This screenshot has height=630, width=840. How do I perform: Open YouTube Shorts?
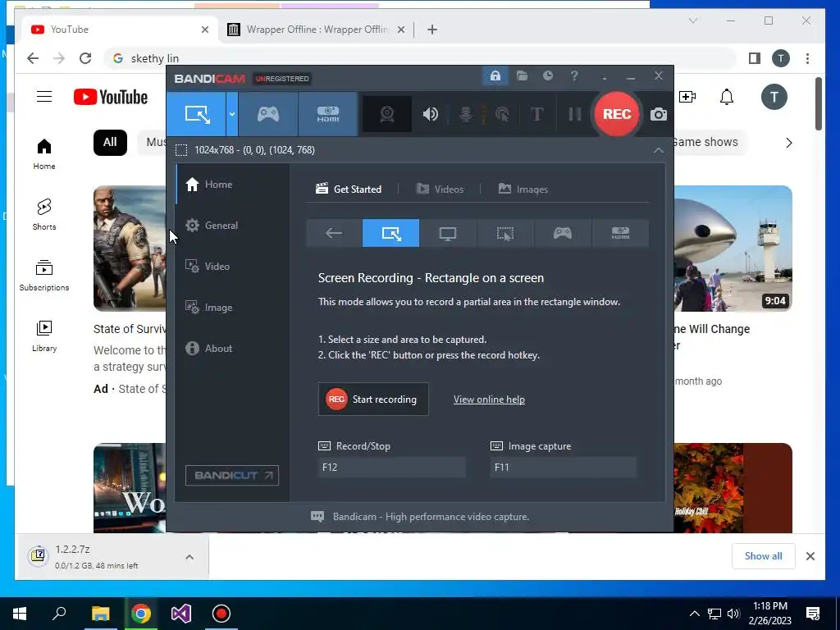pyautogui.click(x=44, y=215)
